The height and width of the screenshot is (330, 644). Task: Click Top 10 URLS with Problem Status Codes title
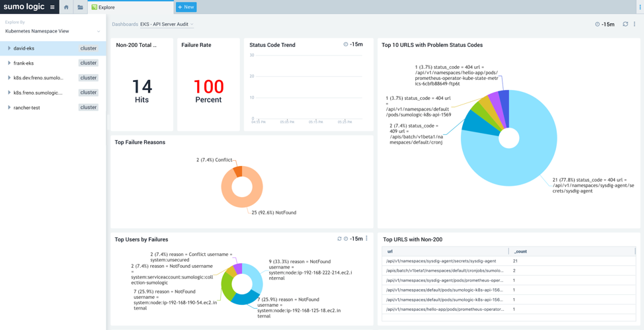click(432, 45)
